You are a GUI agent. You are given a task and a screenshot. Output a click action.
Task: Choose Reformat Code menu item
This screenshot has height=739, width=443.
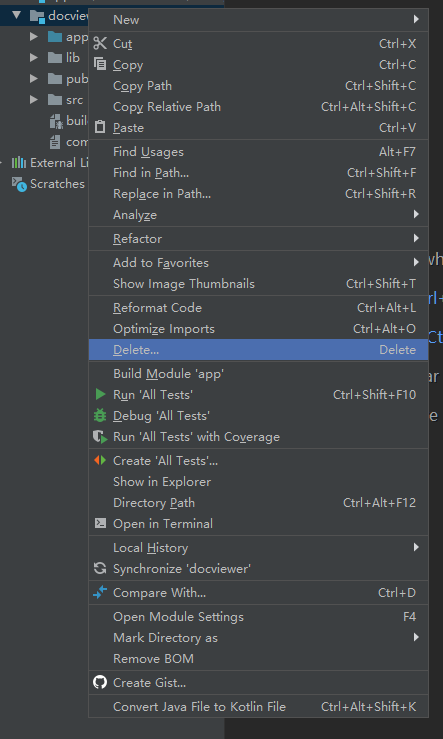click(258, 308)
